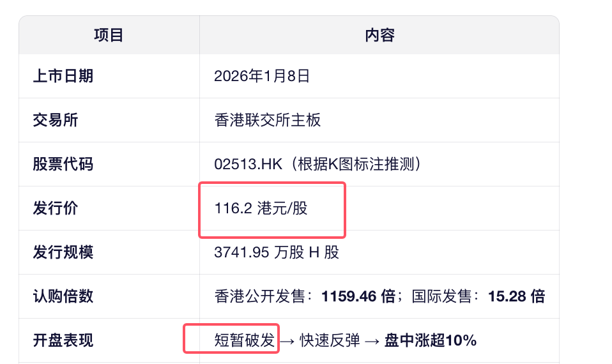Select the 开盘表现 row label
The width and height of the screenshot is (612, 364).
click(x=63, y=340)
